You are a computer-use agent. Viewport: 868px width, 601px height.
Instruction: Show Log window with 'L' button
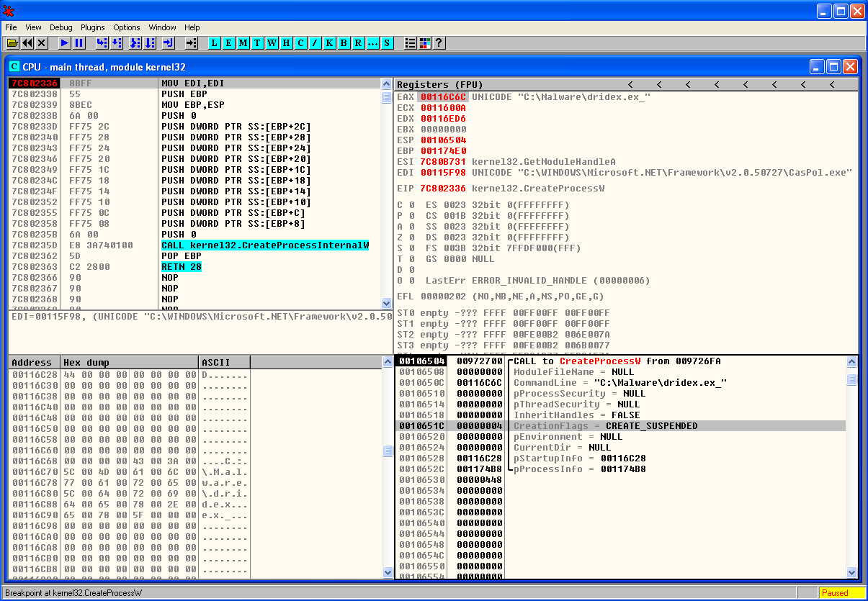coord(214,43)
